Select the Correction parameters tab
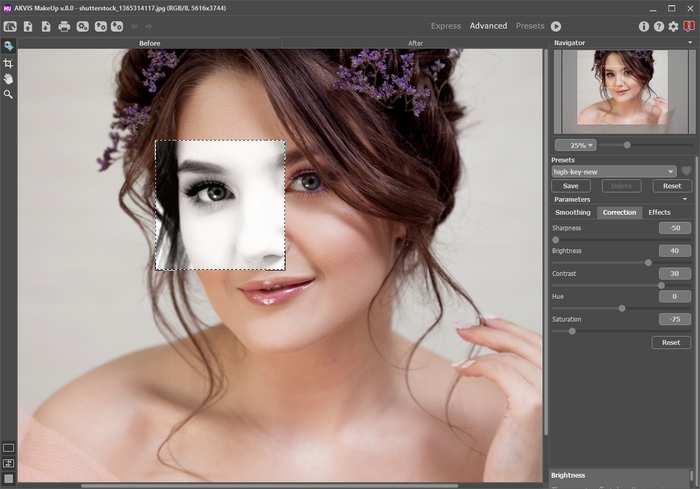The height and width of the screenshot is (489, 700). click(x=619, y=213)
